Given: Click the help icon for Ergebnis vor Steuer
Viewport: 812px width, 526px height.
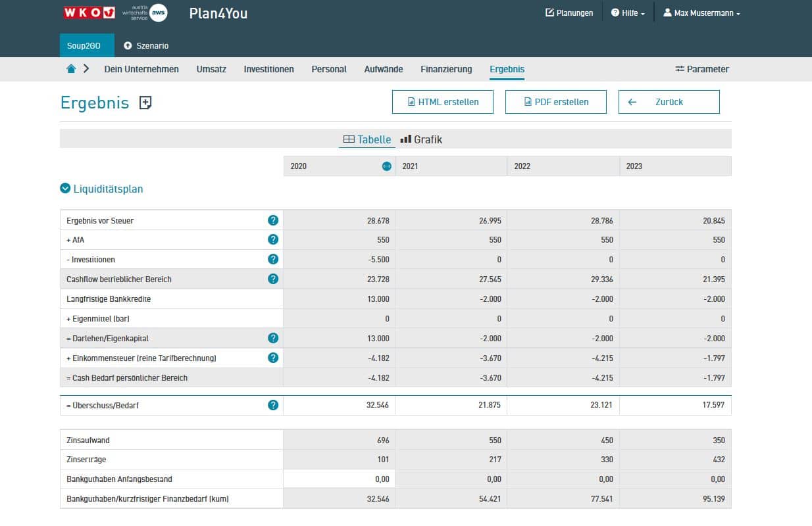Looking at the screenshot, I should click(x=273, y=220).
